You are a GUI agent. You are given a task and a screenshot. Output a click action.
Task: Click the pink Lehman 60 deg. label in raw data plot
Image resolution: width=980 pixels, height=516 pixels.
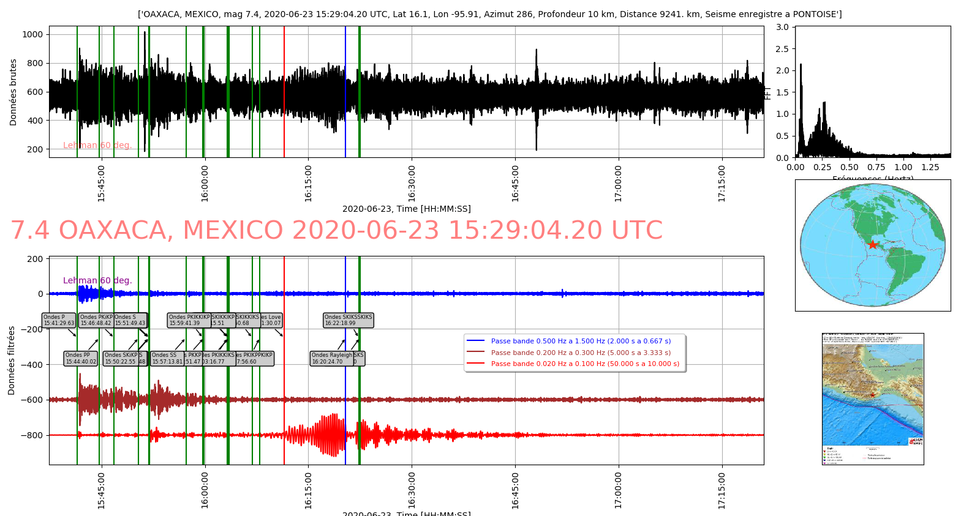[97, 145]
